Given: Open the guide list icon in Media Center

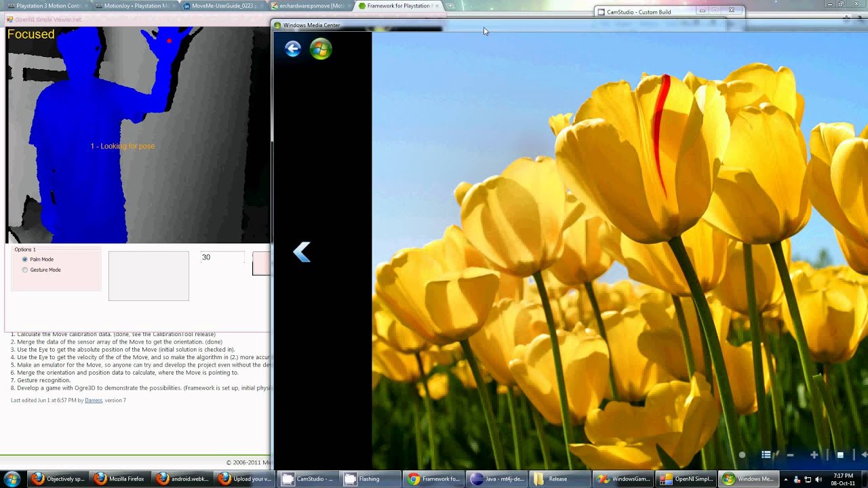Looking at the screenshot, I should click(766, 455).
